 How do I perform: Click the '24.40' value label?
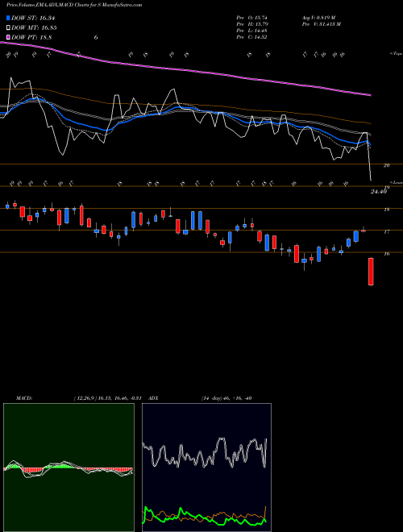379,192
